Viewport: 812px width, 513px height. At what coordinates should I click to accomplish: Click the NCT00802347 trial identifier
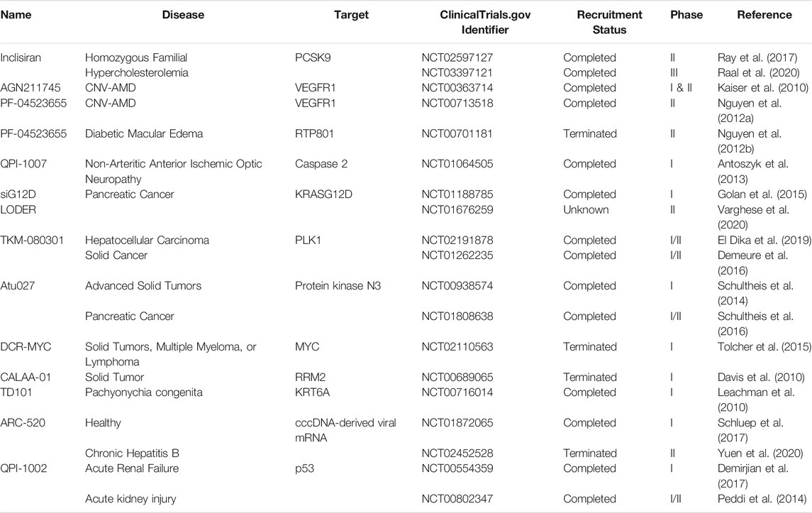457,499
